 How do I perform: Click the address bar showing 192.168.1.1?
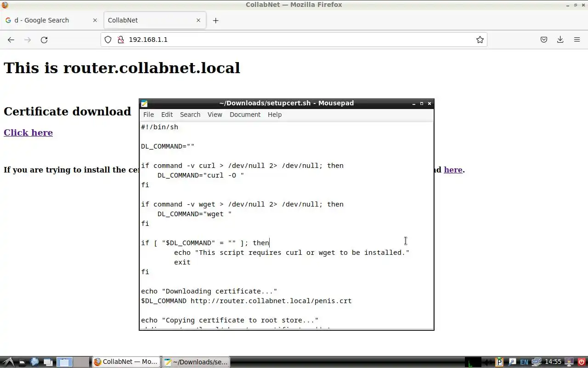pyautogui.click(x=294, y=40)
